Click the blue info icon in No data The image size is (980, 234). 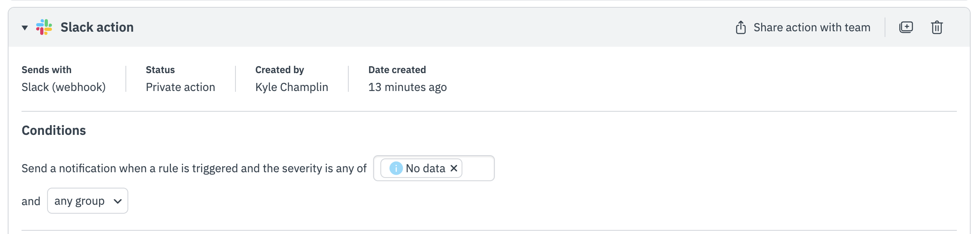click(396, 168)
